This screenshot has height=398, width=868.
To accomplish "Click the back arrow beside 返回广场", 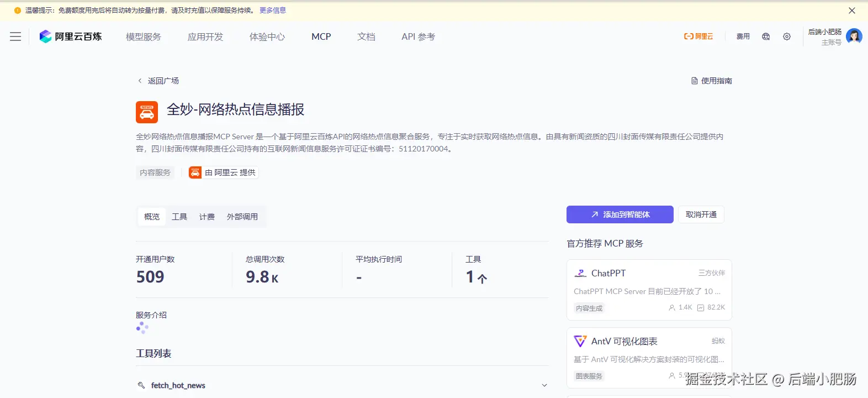I will 140,81.
